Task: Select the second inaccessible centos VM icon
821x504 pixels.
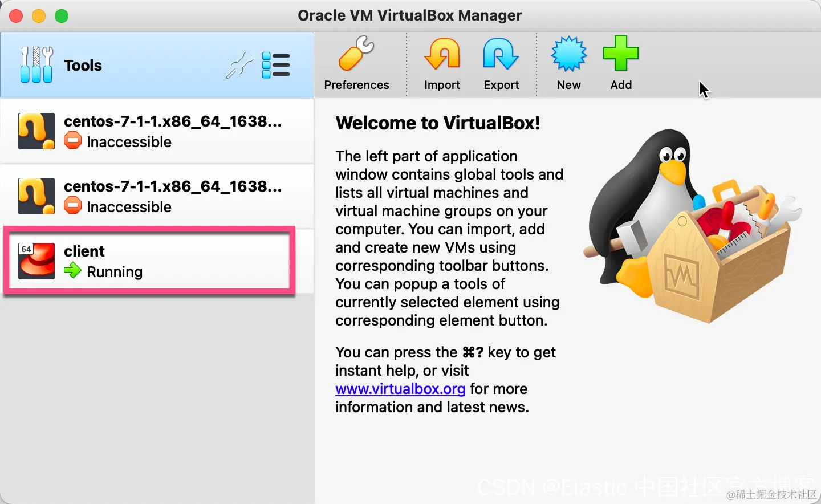Action: [x=36, y=196]
